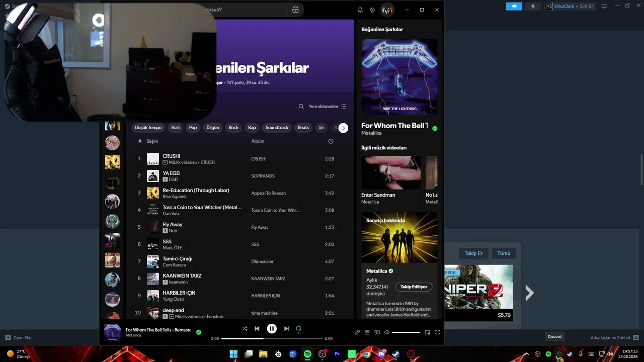Image resolution: width=644 pixels, height=362 pixels.
Task: Open Connect to a device icon
Action: pyautogui.click(x=377, y=332)
